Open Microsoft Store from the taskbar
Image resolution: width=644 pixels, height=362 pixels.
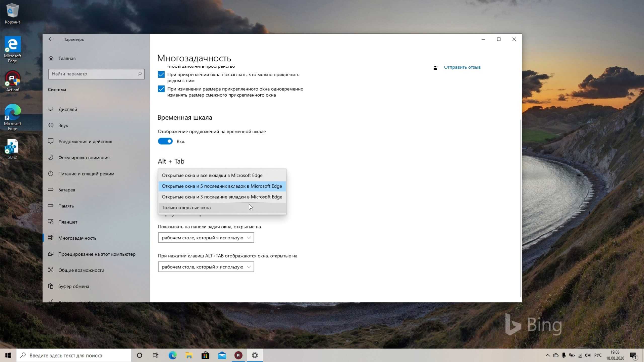[x=205, y=355]
